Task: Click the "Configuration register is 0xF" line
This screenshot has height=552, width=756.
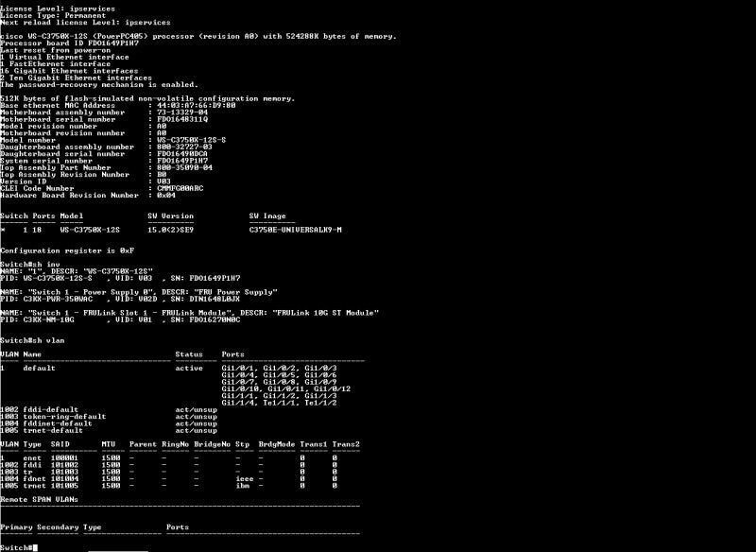Action: tap(67, 250)
